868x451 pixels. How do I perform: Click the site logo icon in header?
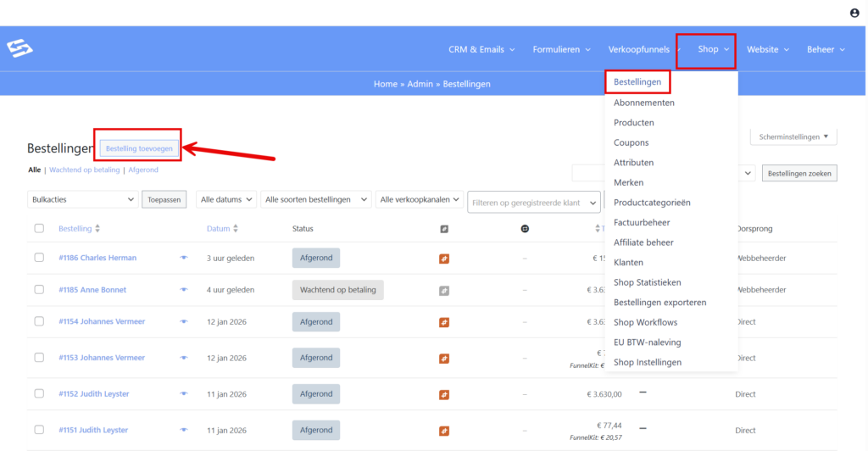[19, 49]
